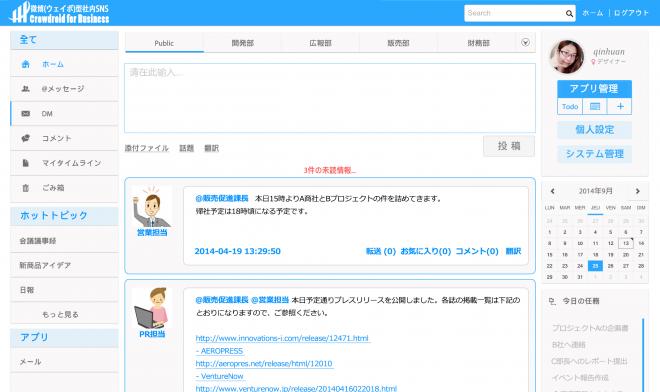Click コメント(0) on the first post

(477, 251)
